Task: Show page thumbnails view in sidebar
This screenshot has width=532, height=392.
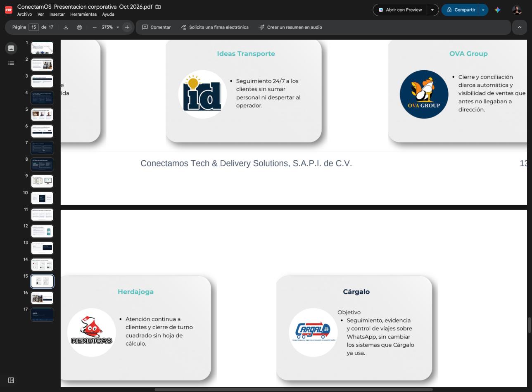Action: click(x=11, y=48)
